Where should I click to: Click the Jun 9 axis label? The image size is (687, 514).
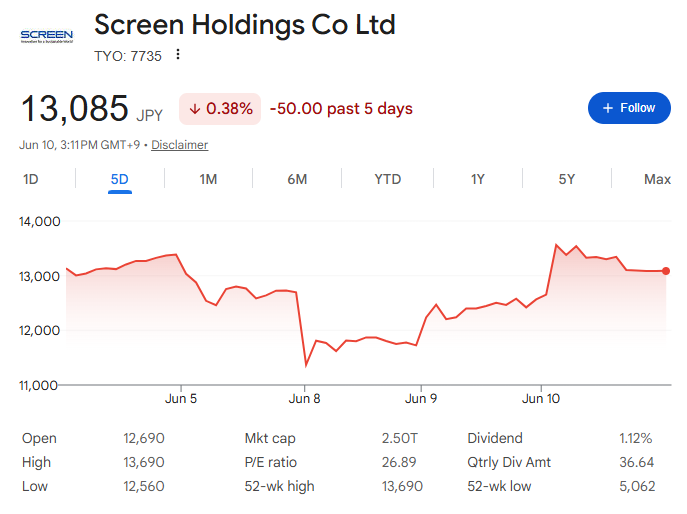[421, 399]
